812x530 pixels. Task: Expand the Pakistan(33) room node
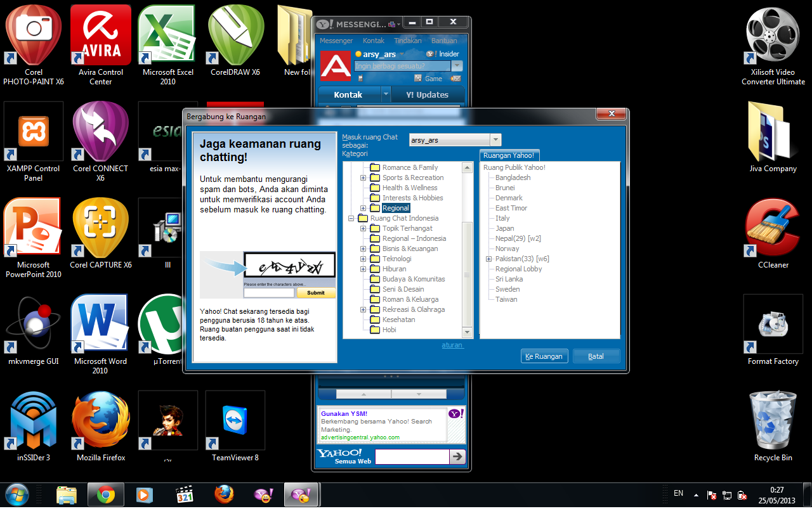point(489,259)
